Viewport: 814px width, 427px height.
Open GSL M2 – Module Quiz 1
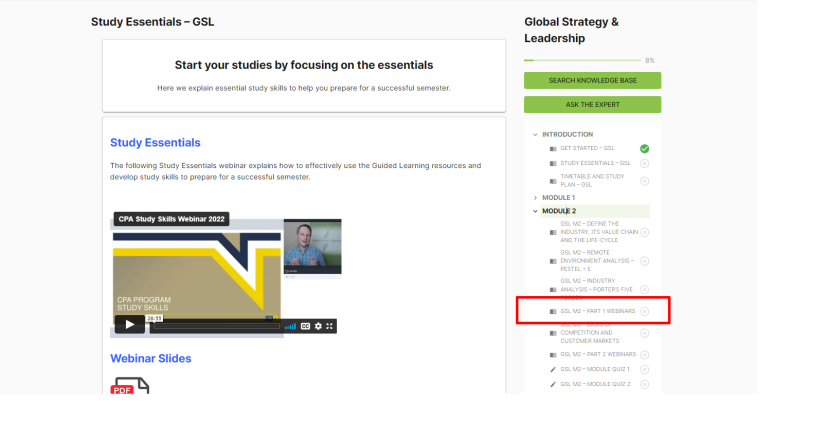pos(595,369)
